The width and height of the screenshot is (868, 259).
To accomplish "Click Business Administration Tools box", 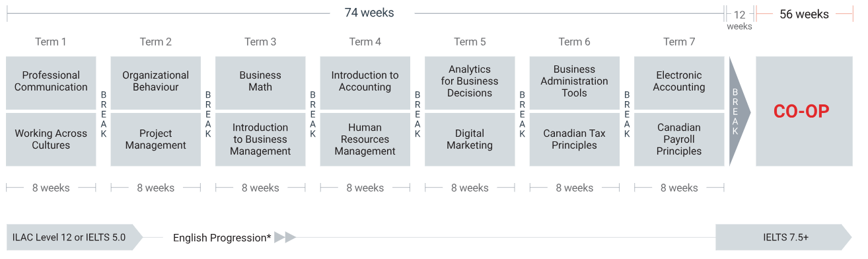I will coord(574,83).
